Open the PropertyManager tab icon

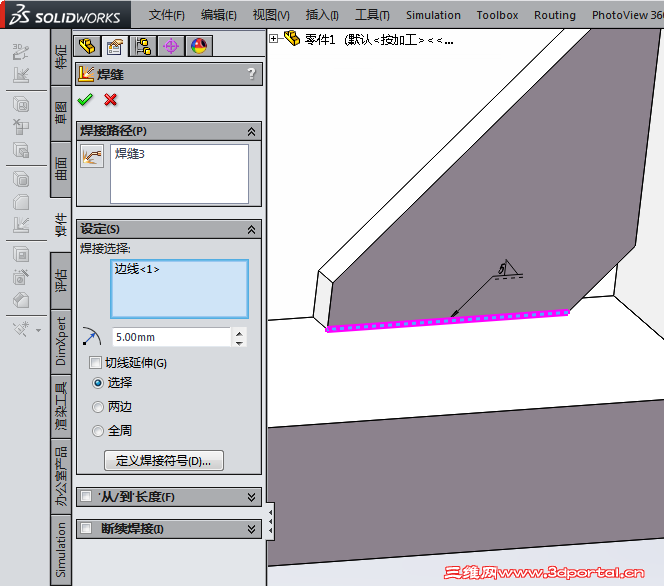click(x=114, y=46)
